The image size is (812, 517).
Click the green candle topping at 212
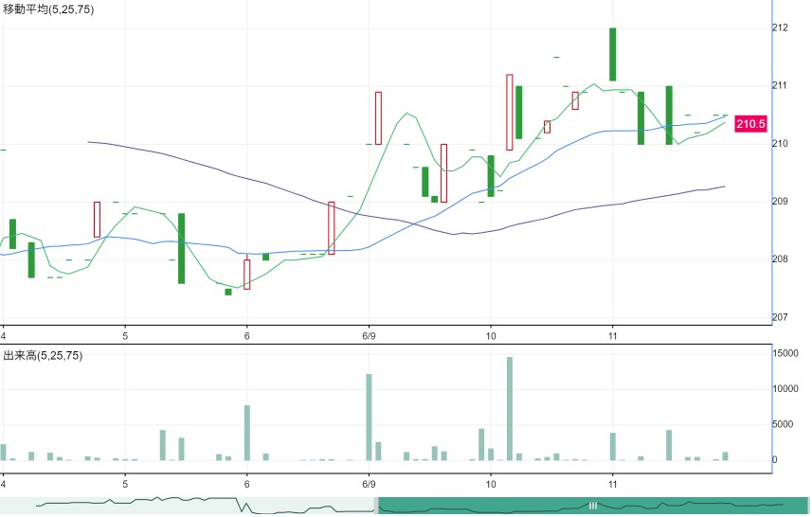(613, 54)
